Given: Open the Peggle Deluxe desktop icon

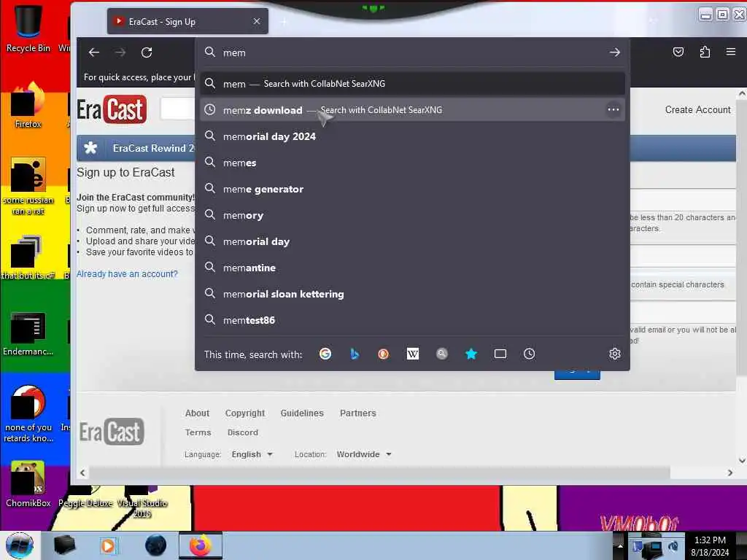Looking at the screenshot, I should pyautogui.click(x=86, y=496).
